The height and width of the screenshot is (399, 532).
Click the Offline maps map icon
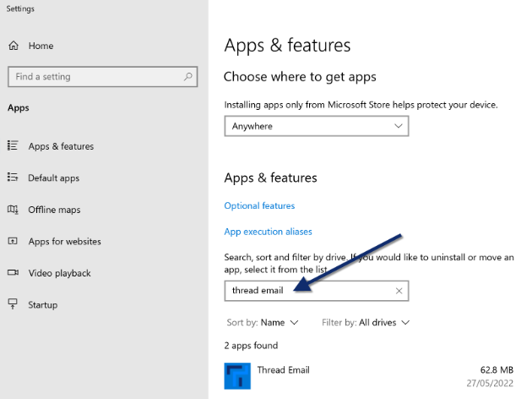coord(13,209)
